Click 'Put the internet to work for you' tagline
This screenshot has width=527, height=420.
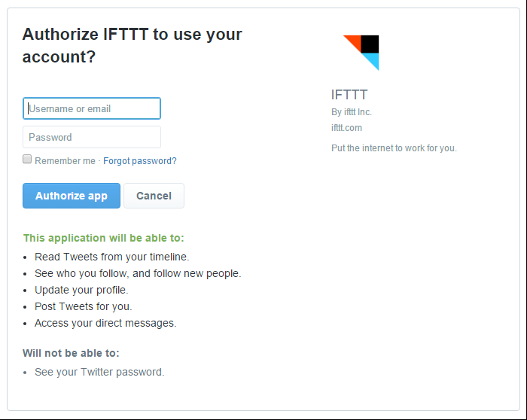[x=394, y=148]
